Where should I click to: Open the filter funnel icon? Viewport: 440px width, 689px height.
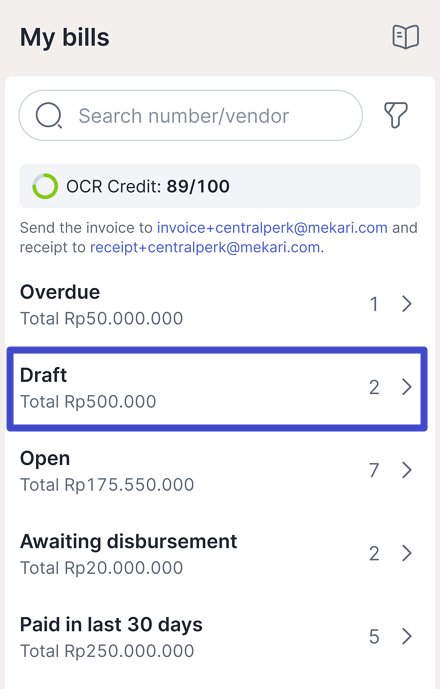[396, 115]
